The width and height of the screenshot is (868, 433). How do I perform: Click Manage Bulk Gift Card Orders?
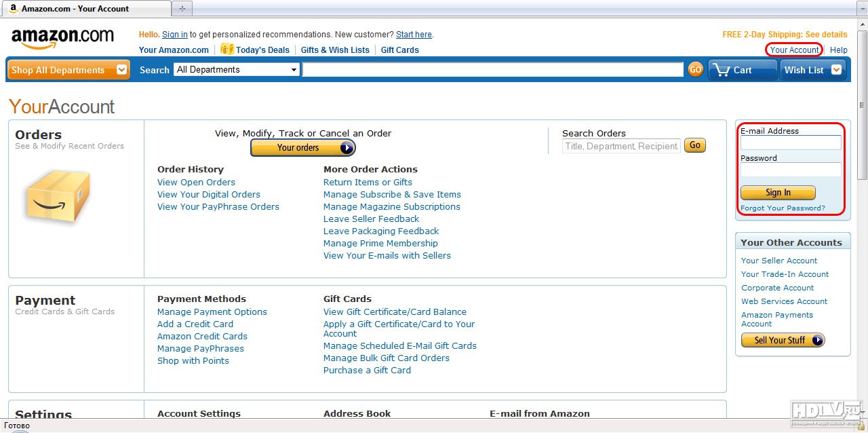point(387,358)
